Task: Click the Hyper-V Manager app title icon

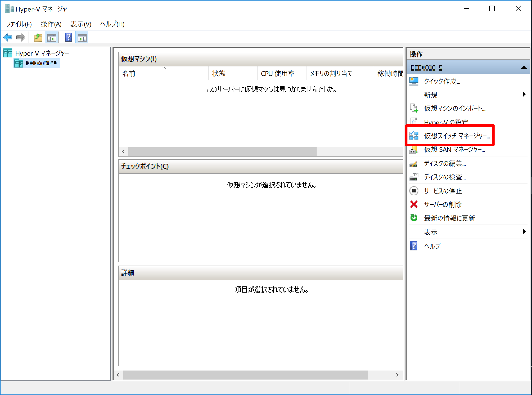Action: pos(9,9)
